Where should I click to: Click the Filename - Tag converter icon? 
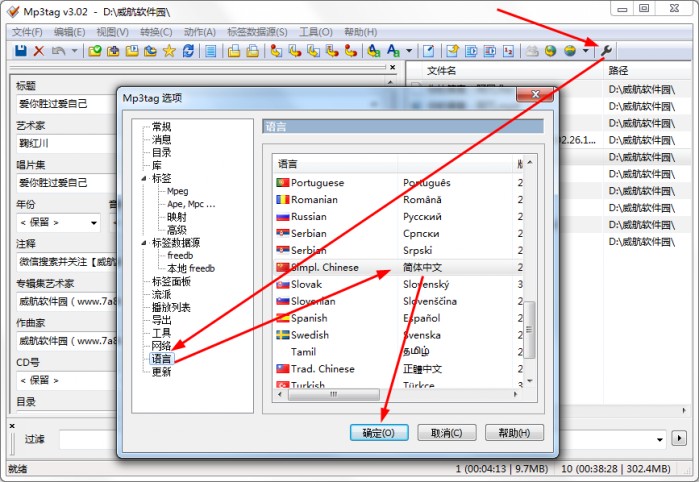click(295, 51)
